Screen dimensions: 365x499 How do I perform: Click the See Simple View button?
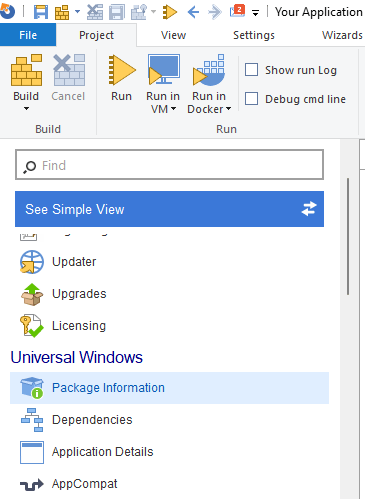[169, 209]
